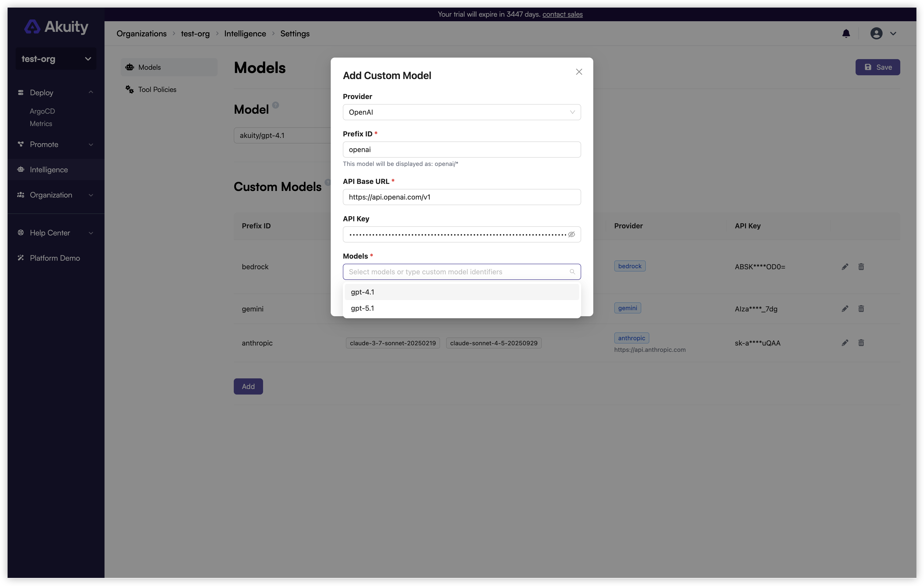This screenshot has width=924, height=586.
Task: Click the Add custom model button
Action: (x=248, y=386)
